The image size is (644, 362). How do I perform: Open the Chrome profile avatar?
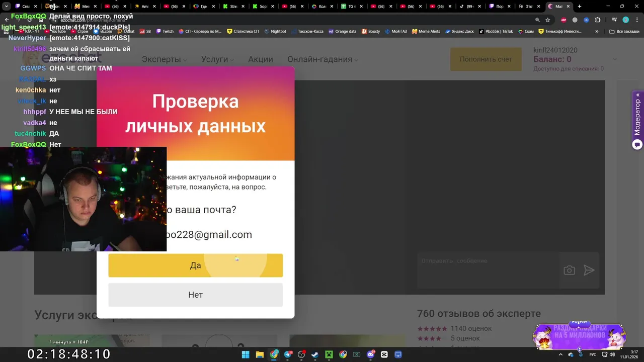click(x=626, y=20)
